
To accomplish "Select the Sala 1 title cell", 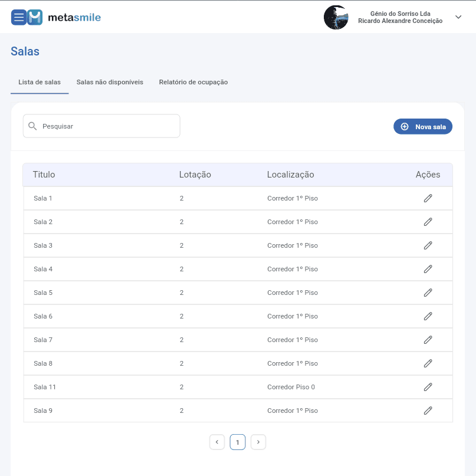I will pos(43,198).
